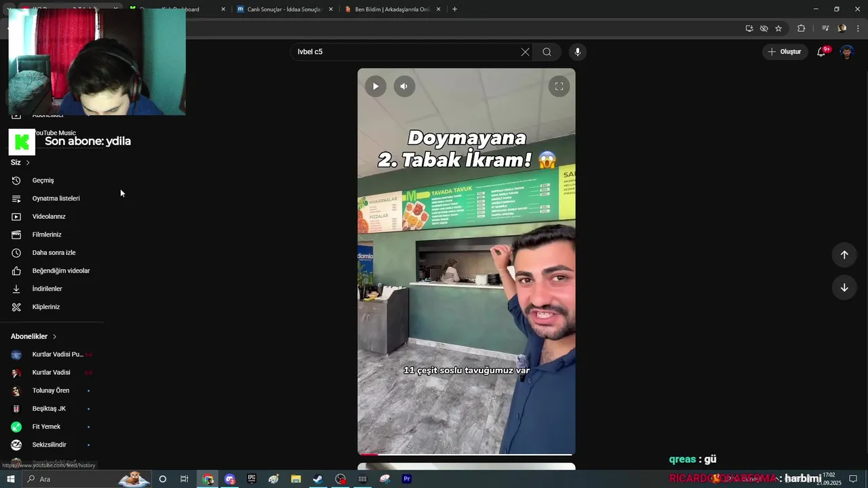Open Cortana circle on taskbar
This screenshot has width=868, height=488.
(162, 479)
